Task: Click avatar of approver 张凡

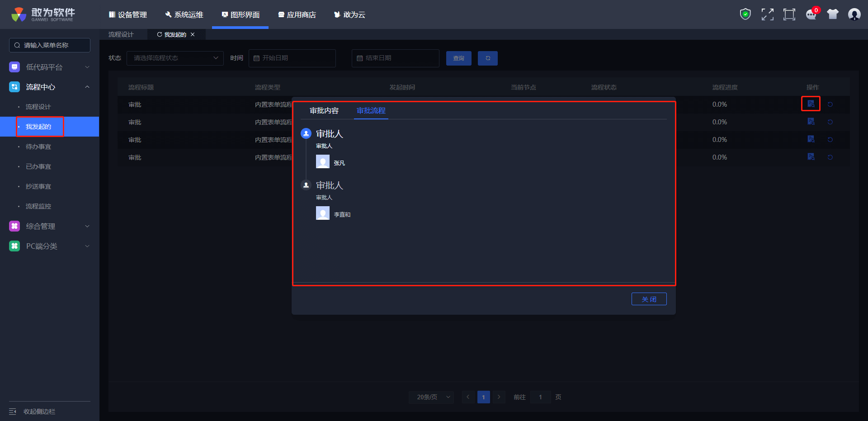Action: click(x=323, y=161)
